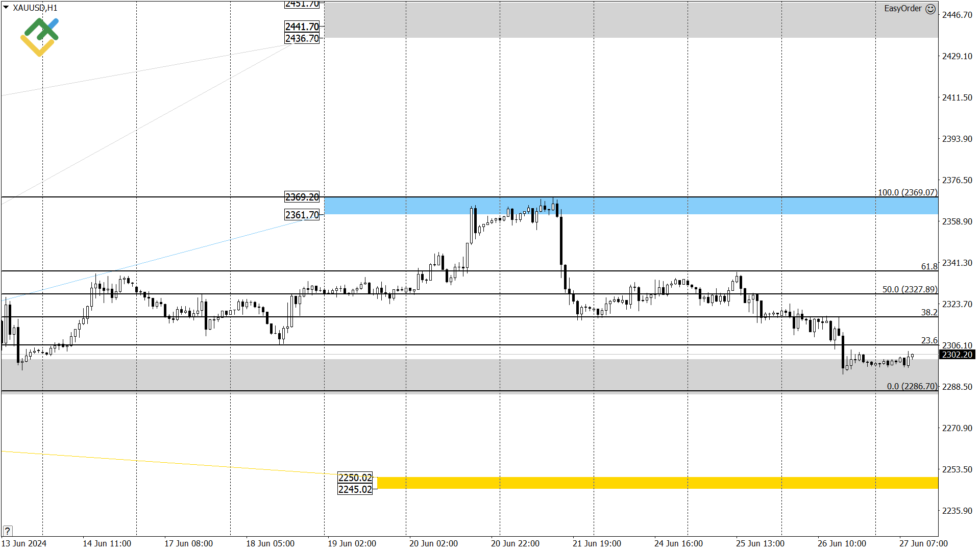Screen dimensions: 980x551
Task: Click the 50.0 (2327.89) Fibonacci label
Action: (x=910, y=289)
